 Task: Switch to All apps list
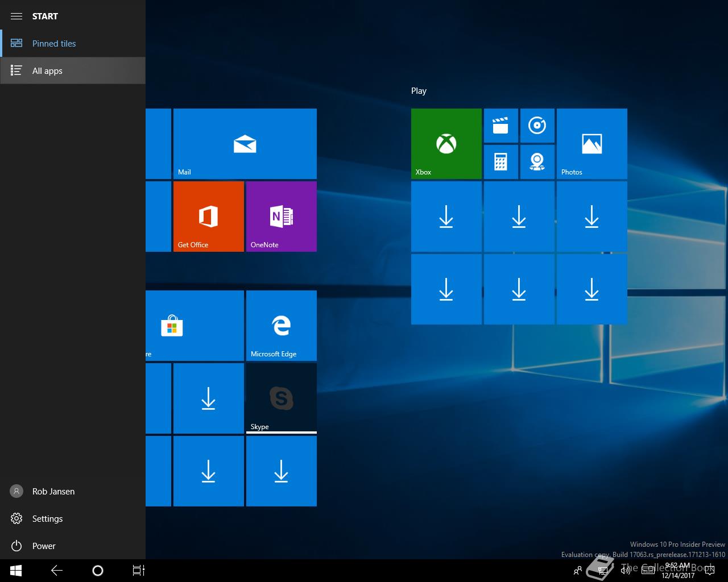coord(73,70)
